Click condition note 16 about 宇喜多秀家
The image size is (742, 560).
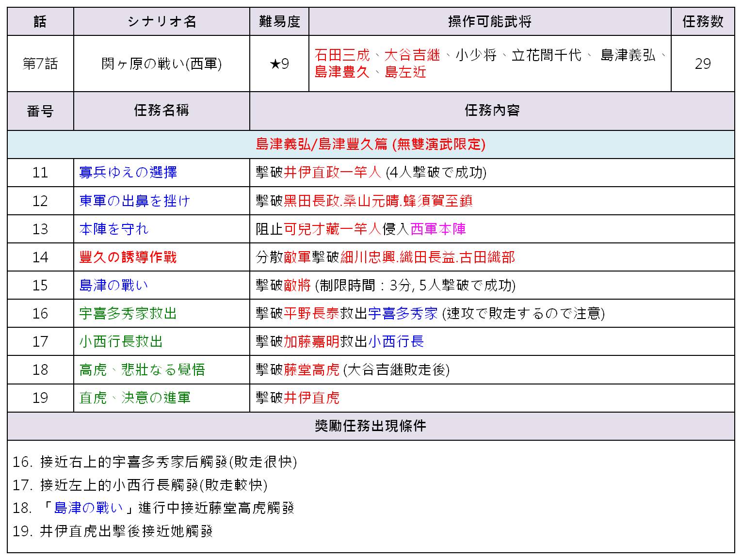click(x=155, y=462)
